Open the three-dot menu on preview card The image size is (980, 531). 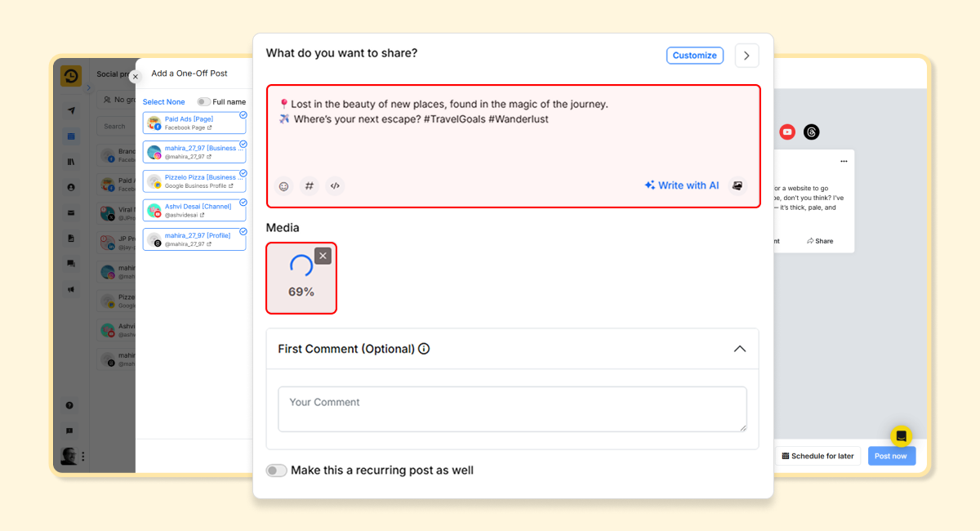coord(844,161)
